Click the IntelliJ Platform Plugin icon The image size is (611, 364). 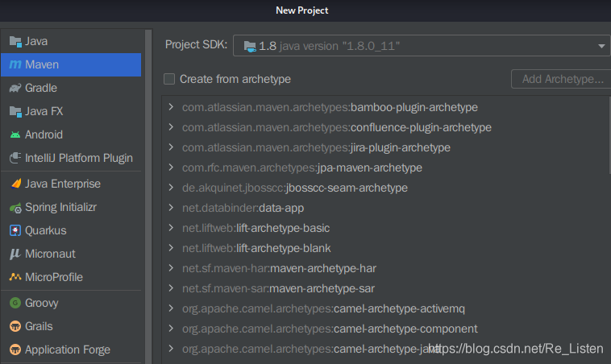15,158
